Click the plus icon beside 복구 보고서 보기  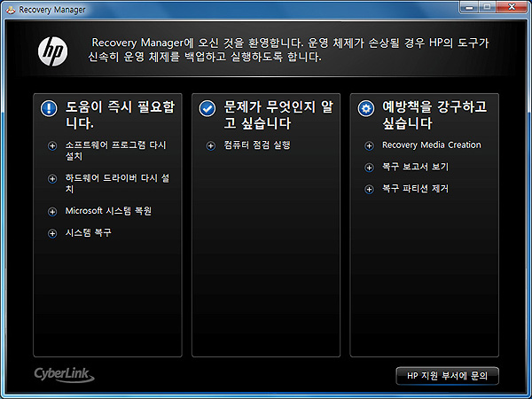coord(369,168)
